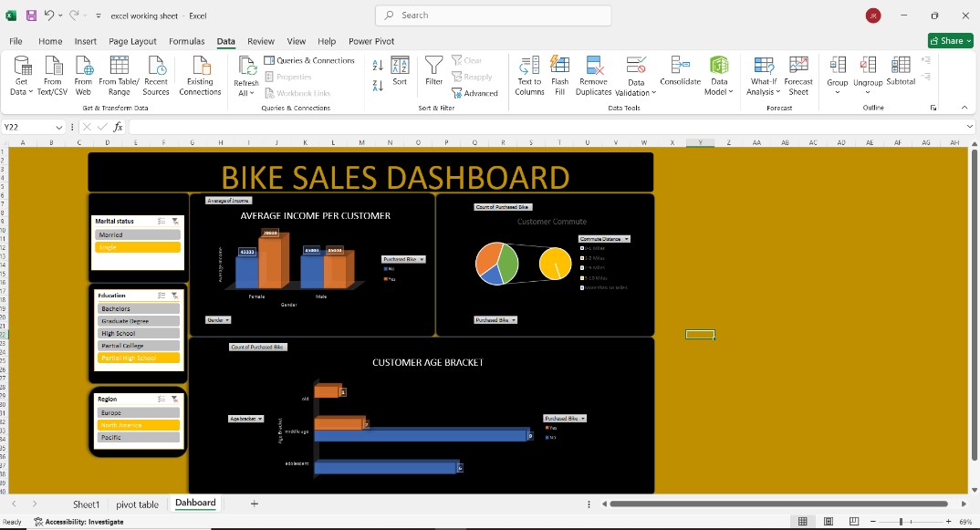Viewport: 980px width, 530px height.
Task: Select Bachelors in Education slicer
Action: (x=138, y=308)
